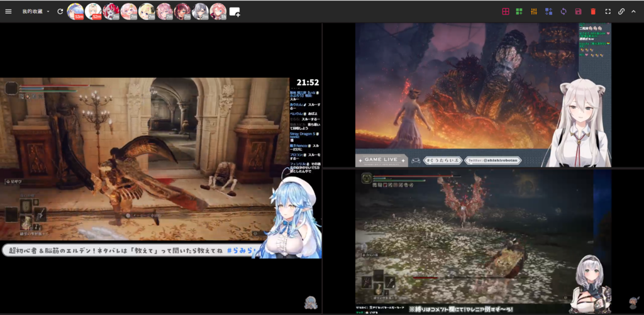The image size is (644, 315).
Task: Select the dark-red-haired channel avatar
Action: [182, 11]
